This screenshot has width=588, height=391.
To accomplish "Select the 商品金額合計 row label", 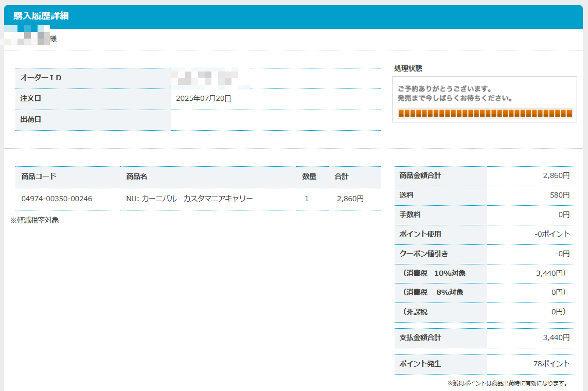I will coord(420,175).
